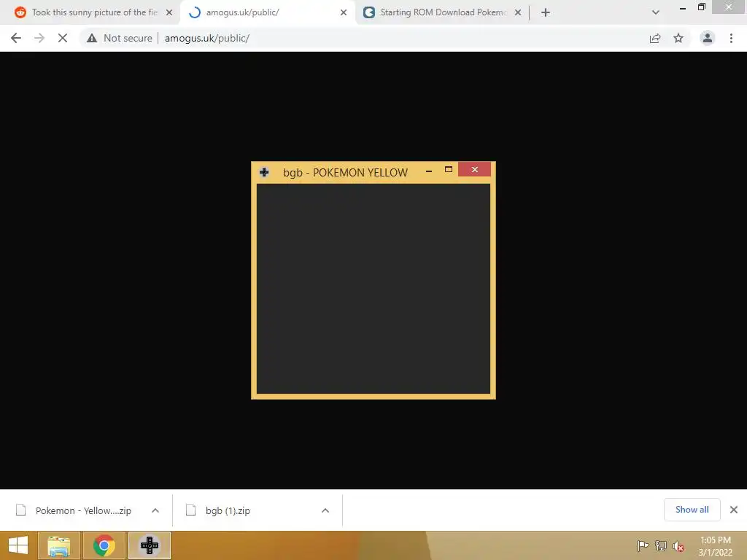The image size is (747, 560).
Task: Open the clock showing 1:05 PM
Action: pos(715,546)
